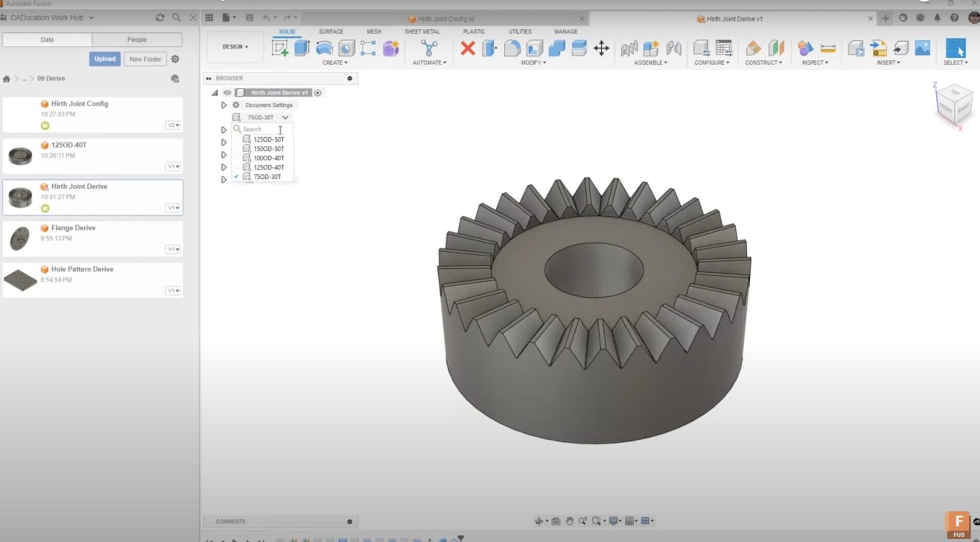This screenshot has width=980, height=542.
Task: Click the Automate fork icon
Action: click(x=429, y=48)
